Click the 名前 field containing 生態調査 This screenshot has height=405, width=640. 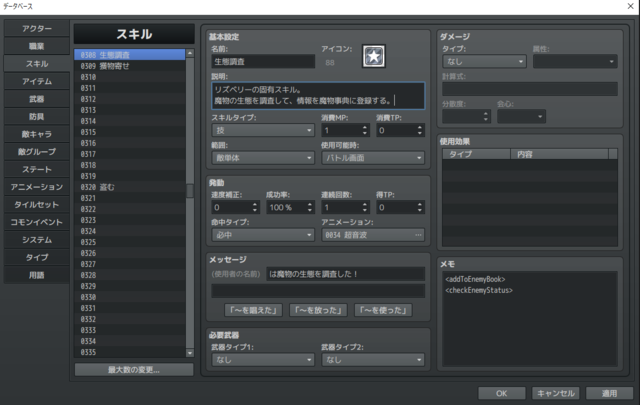(263, 62)
